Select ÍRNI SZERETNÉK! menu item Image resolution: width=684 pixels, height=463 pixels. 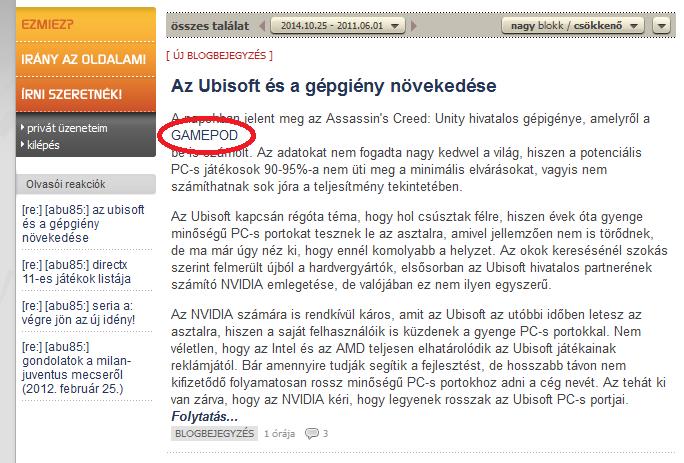[x=86, y=95]
